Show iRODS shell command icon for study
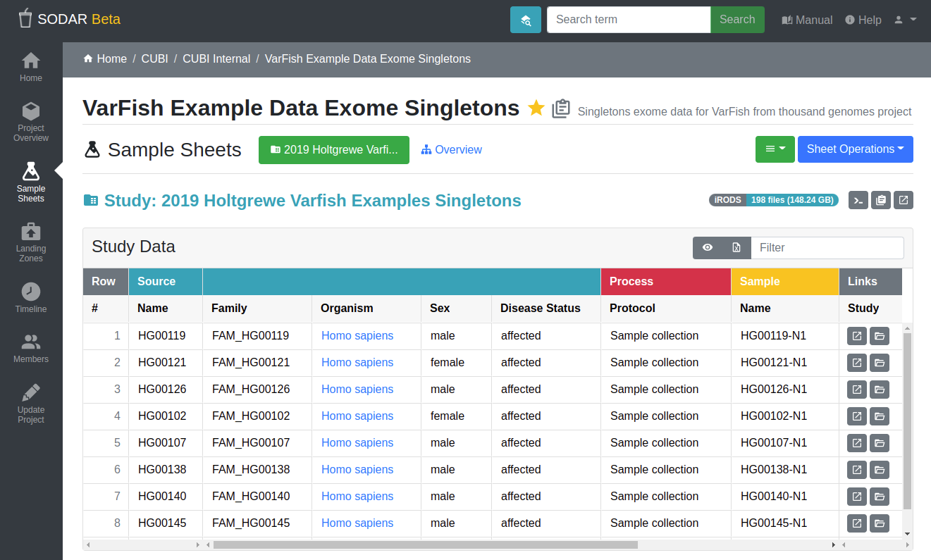Image resolution: width=931 pixels, height=560 pixels. coord(858,200)
